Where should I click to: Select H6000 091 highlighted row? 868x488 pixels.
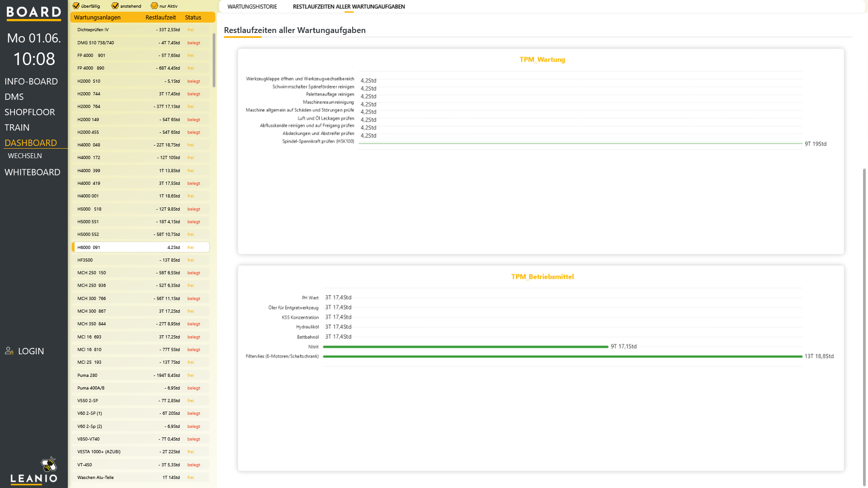[x=140, y=248]
